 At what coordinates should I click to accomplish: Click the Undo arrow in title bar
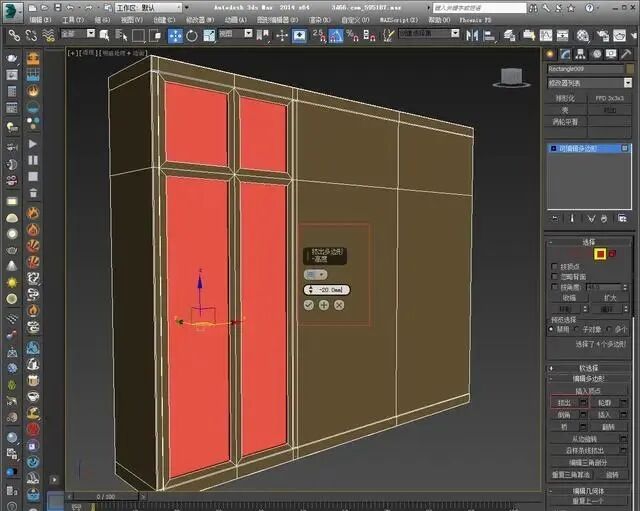pyautogui.click(x=70, y=7)
